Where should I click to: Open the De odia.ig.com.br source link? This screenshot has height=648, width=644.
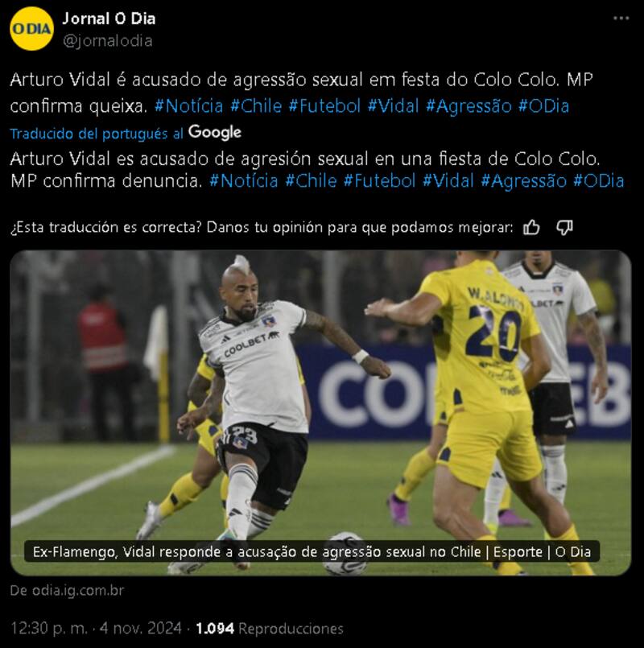point(67,590)
